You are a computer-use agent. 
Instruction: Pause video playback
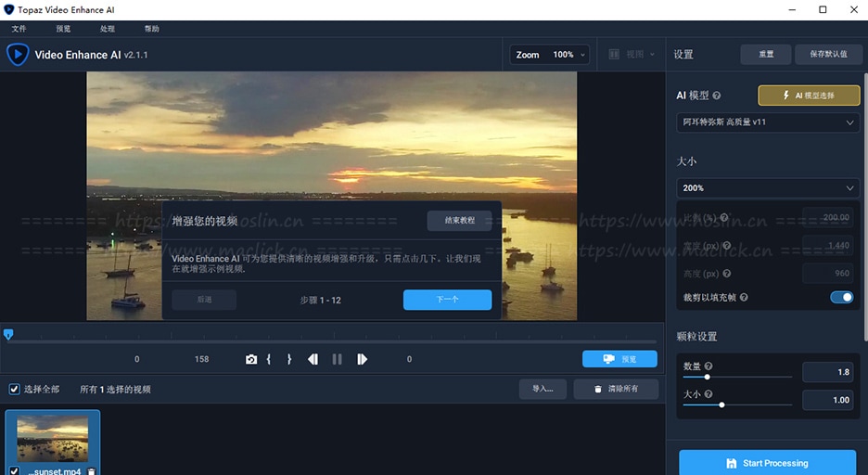[338, 359]
